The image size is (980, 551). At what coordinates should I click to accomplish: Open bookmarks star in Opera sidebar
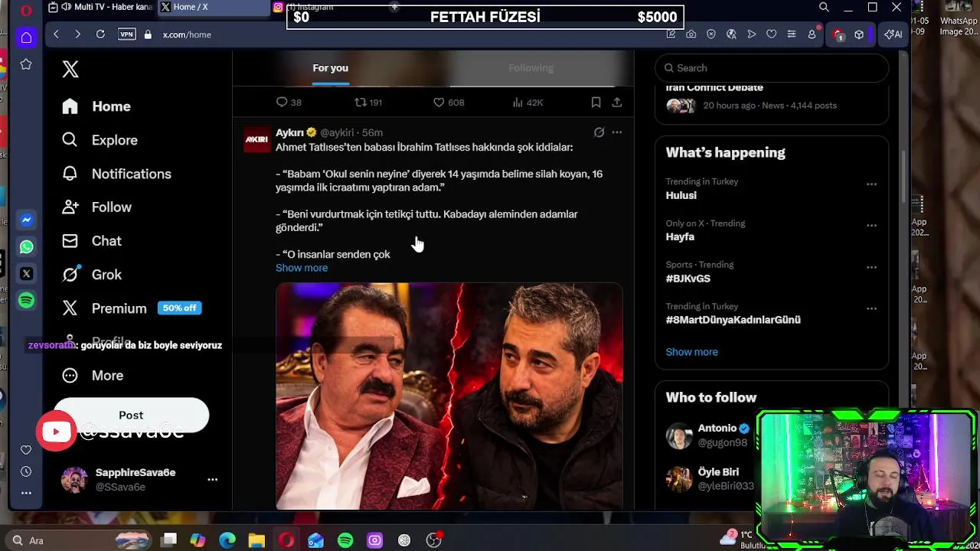tap(26, 64)
